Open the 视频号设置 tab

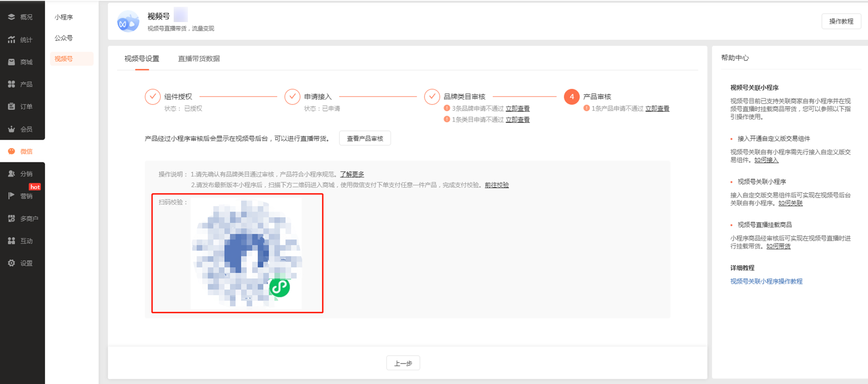142,58
